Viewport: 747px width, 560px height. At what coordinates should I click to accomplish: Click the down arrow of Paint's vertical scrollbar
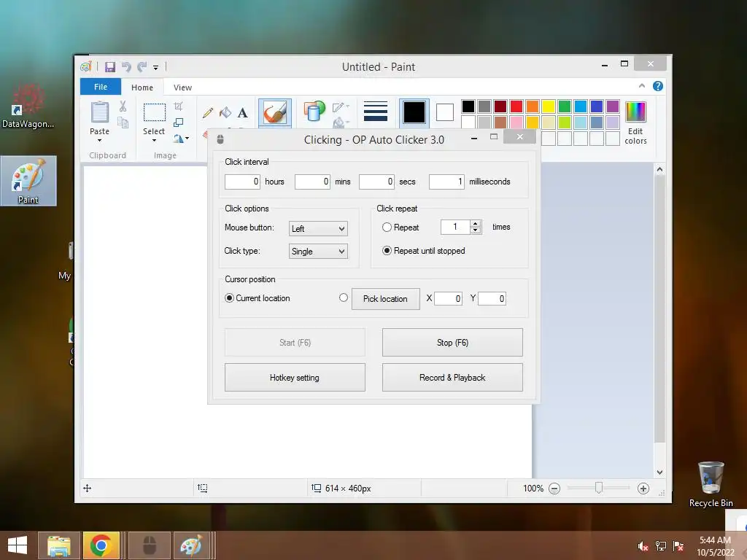(659, 472)
